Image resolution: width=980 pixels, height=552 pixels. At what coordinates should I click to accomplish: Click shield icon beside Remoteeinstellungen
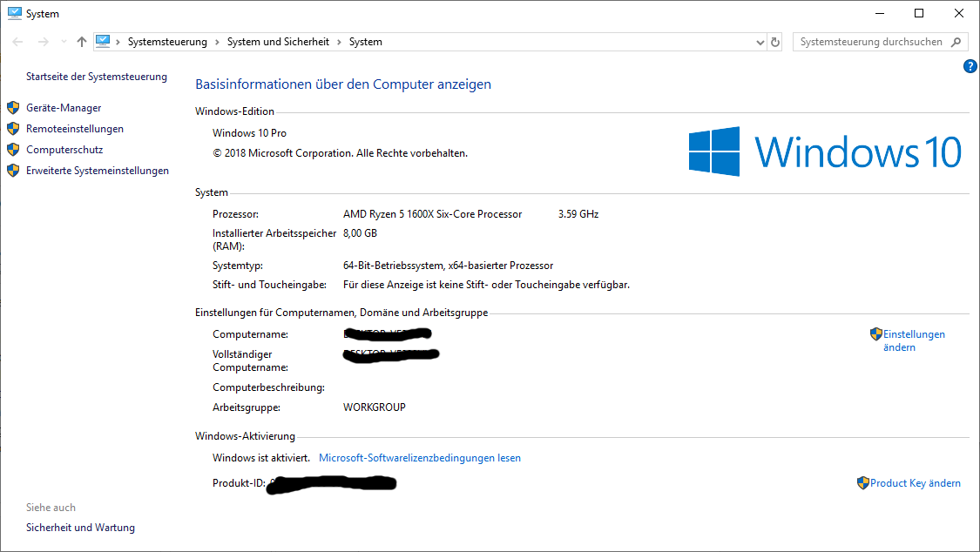point(13,129)
